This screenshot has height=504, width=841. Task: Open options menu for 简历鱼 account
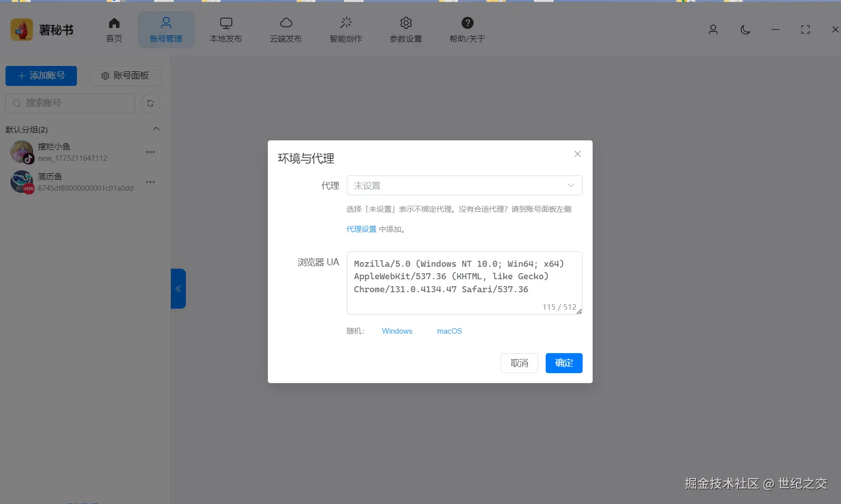coord(150,182)
